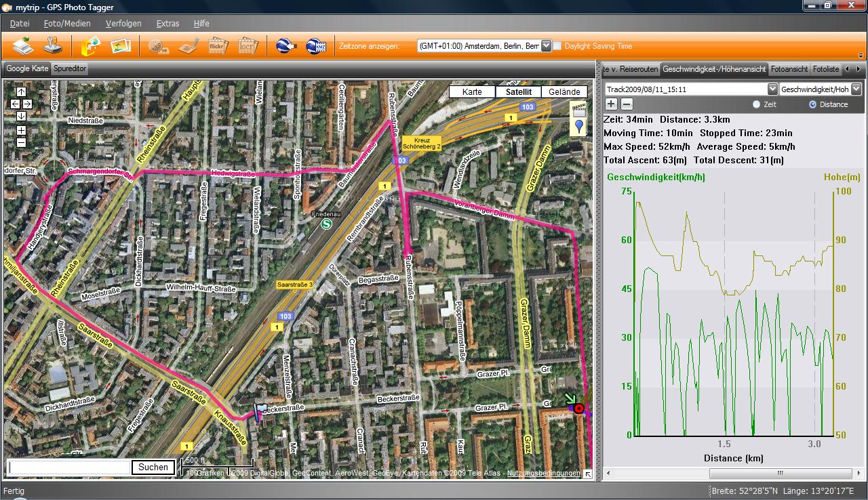
Task: Expand the Track2009/08/11_15:11 dropdown
Action: click(x=772, y=89)
